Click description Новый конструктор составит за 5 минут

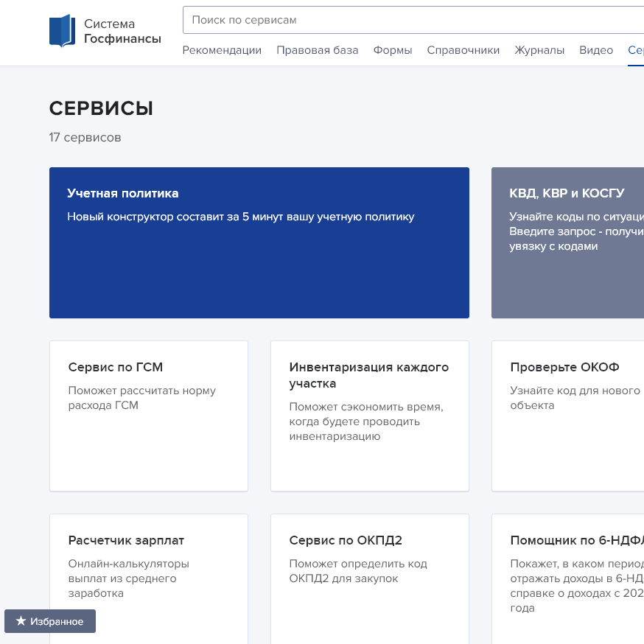pos(241,217)
